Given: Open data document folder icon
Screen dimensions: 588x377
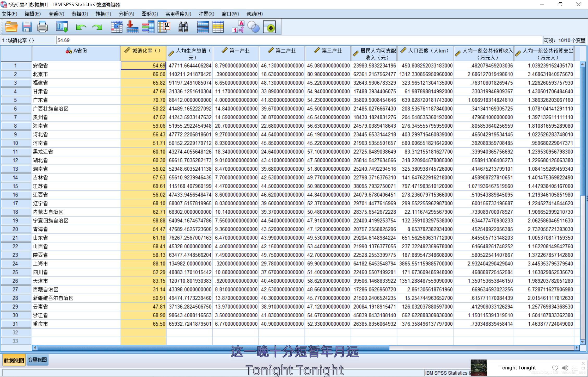Looking at the screenshot, I should [11, 27].
